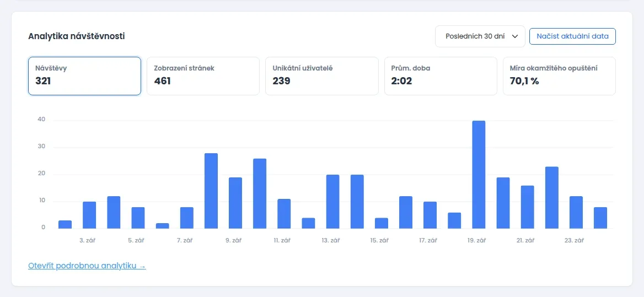Click the Načíst aktuální data button
Image resolution: width=644 pixels, height=297 pixels.
pyautogui.click(x=572, y=36)
